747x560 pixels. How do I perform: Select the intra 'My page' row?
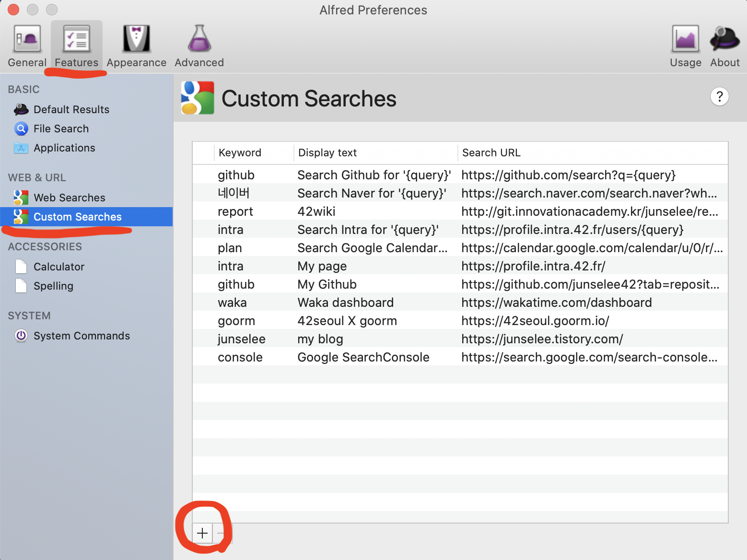pos(460,266)
